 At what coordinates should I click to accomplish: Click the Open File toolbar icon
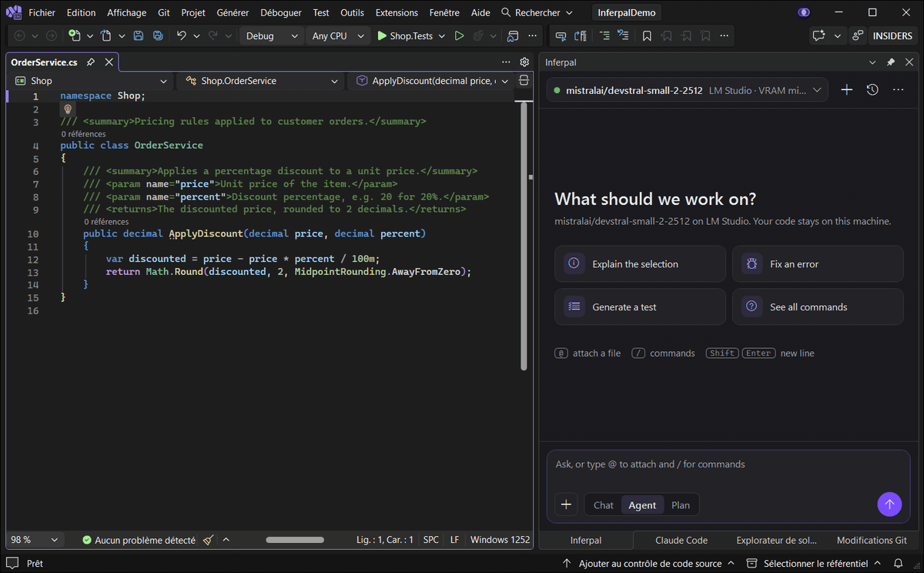105,35
